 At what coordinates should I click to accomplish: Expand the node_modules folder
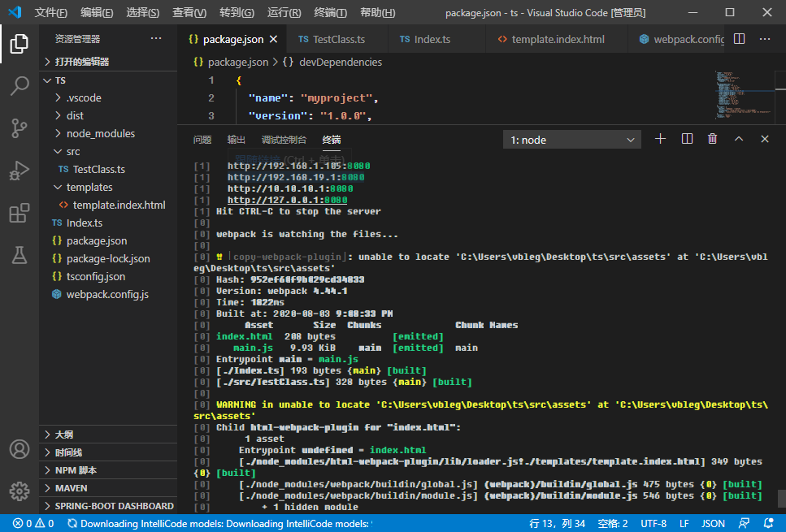coord(108,134)
